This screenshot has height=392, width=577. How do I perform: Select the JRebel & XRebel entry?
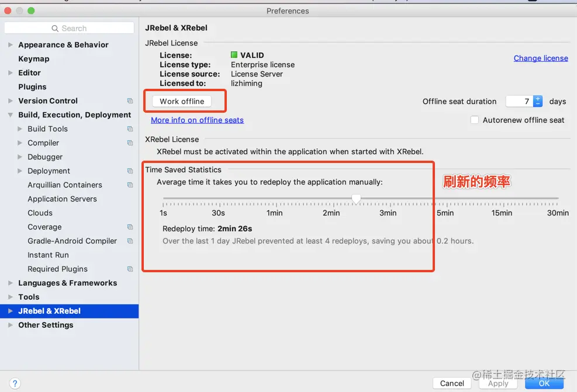pyautogui.click(x=69, y=311)
